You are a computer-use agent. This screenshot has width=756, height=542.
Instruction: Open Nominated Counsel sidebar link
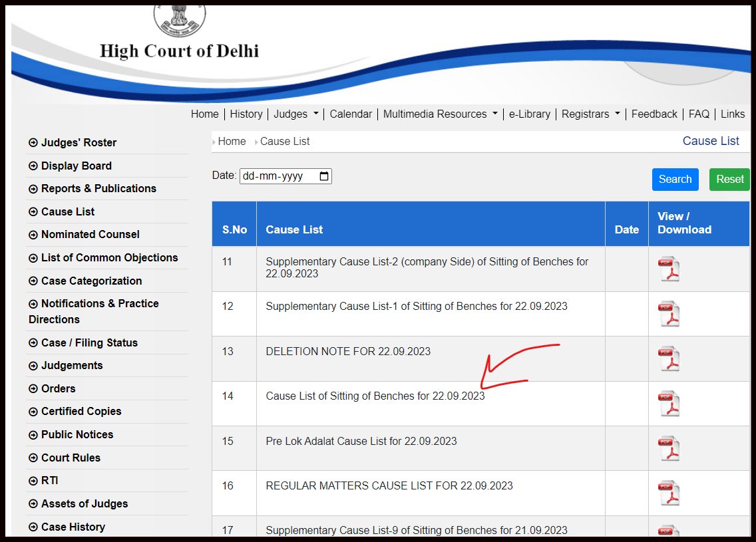coord(90,235)
